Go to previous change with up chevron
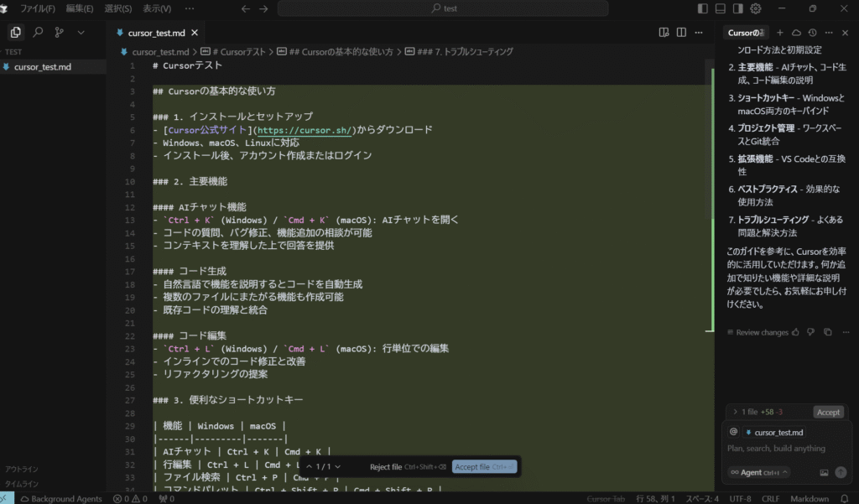The height and width of the screenshot is (504, 859). (x=309, y=467)
